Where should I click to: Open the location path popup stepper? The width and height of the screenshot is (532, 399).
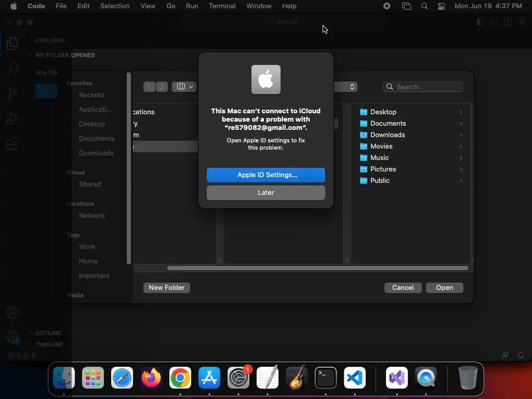[x=352, y=87]
